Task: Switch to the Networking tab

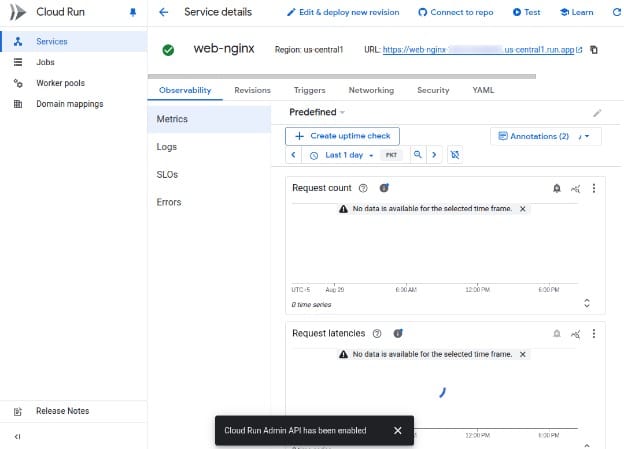Action: (x=371, y=90)
